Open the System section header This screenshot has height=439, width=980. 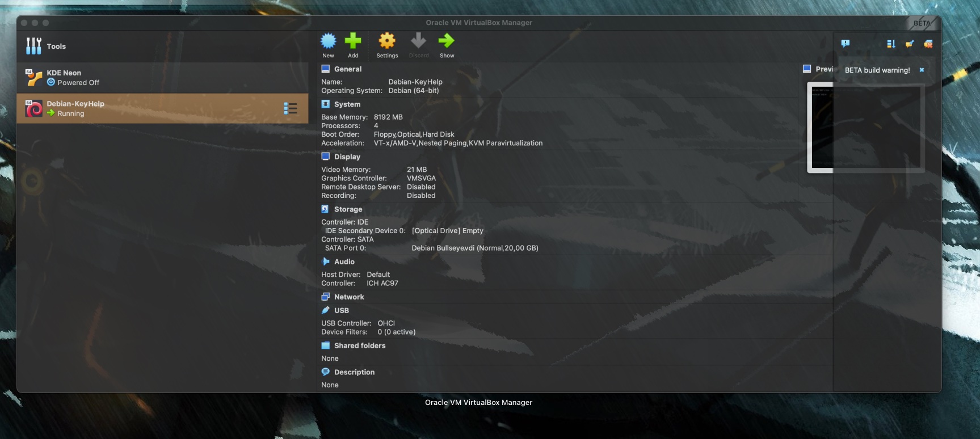pyautogui.click(x=347, y=104)
